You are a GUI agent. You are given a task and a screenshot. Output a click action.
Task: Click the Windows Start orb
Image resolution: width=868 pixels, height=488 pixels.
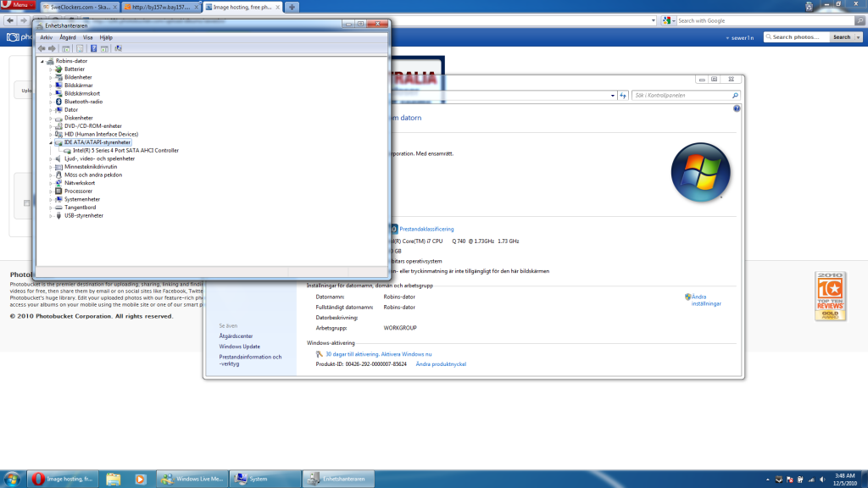[14, 479]
